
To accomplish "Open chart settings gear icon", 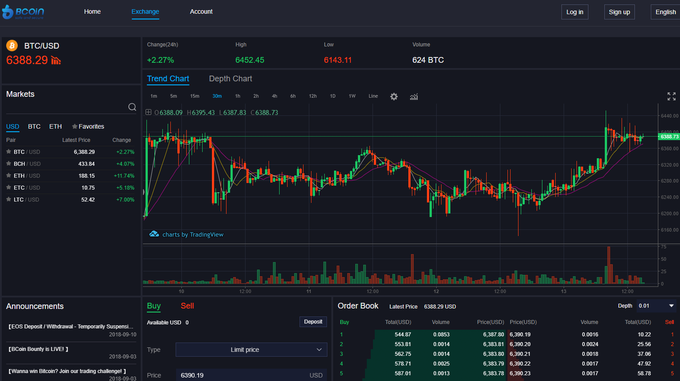I will pos(394,97).
